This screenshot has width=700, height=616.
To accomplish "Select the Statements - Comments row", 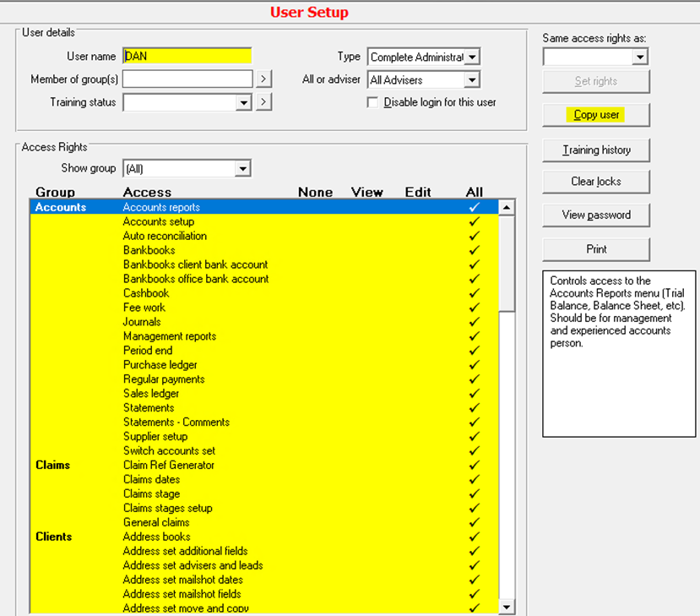I will (263, 422).
